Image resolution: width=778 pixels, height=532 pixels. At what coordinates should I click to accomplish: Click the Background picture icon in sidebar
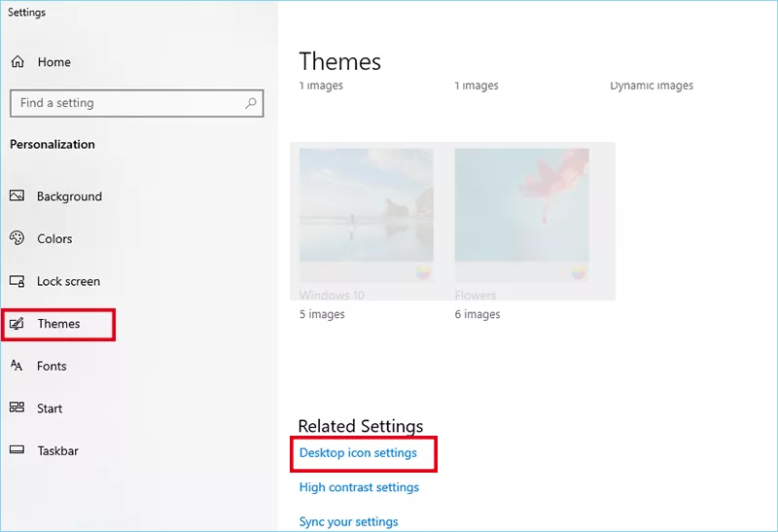tap(17, 196)
